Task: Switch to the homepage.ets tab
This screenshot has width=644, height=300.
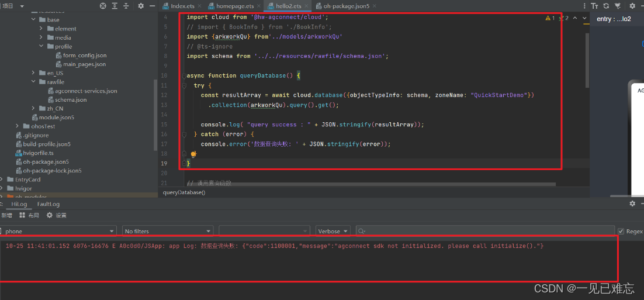Action: [x=236, y=6]
